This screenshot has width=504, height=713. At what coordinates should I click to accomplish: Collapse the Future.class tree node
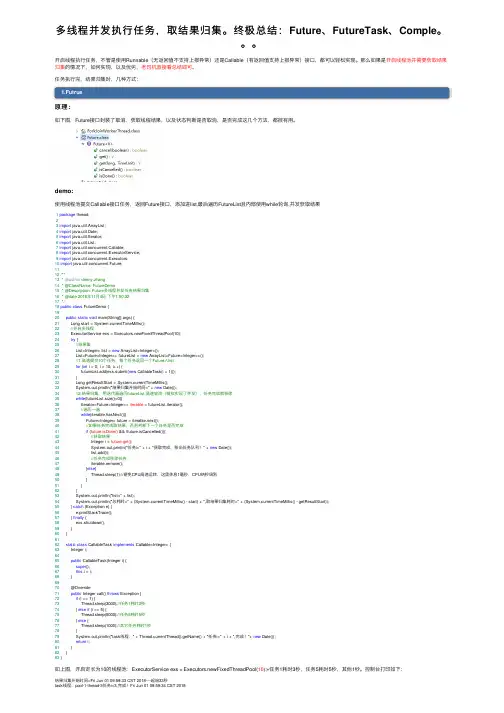77,137
